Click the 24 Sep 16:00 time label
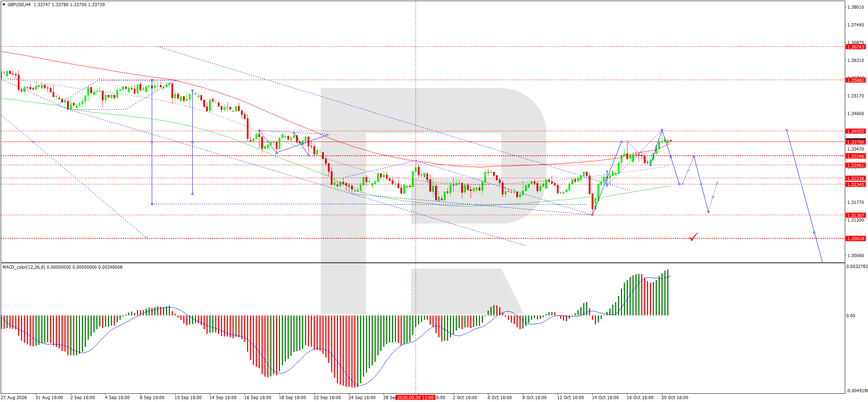The width and height of the screenshot is (868, 402). [x=362, y=398]
